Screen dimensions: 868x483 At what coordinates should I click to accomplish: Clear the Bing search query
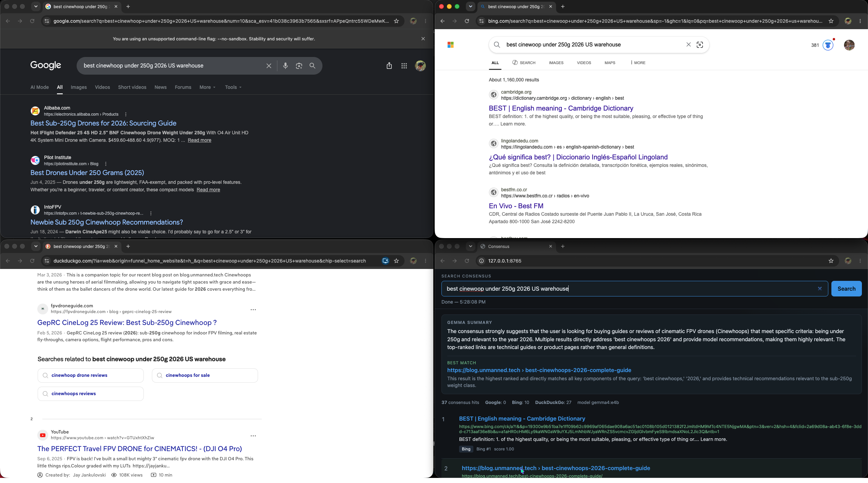(x=688, y=44)
